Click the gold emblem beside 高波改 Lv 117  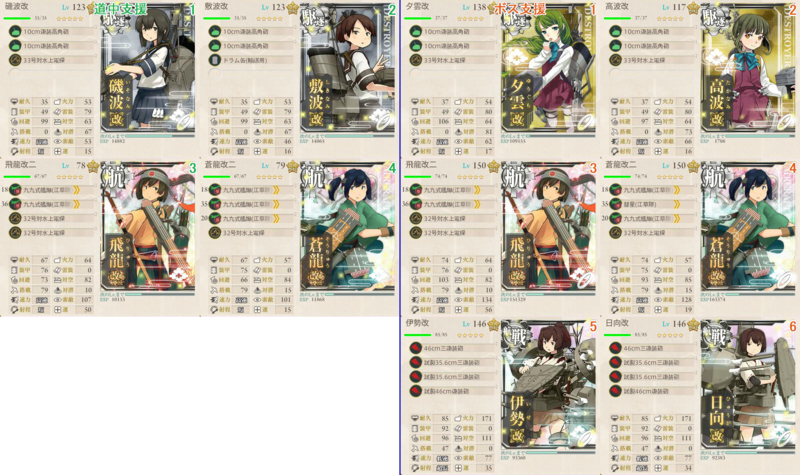tap(693, 8)
